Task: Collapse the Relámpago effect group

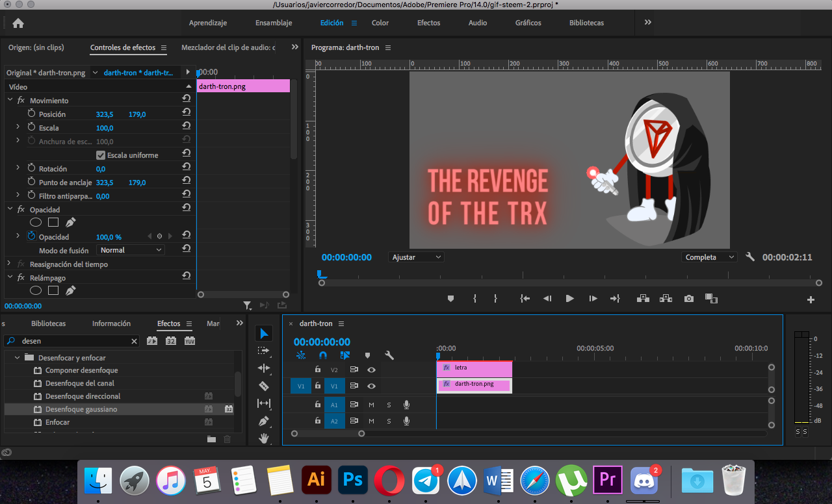Action: tap(10, 277)
